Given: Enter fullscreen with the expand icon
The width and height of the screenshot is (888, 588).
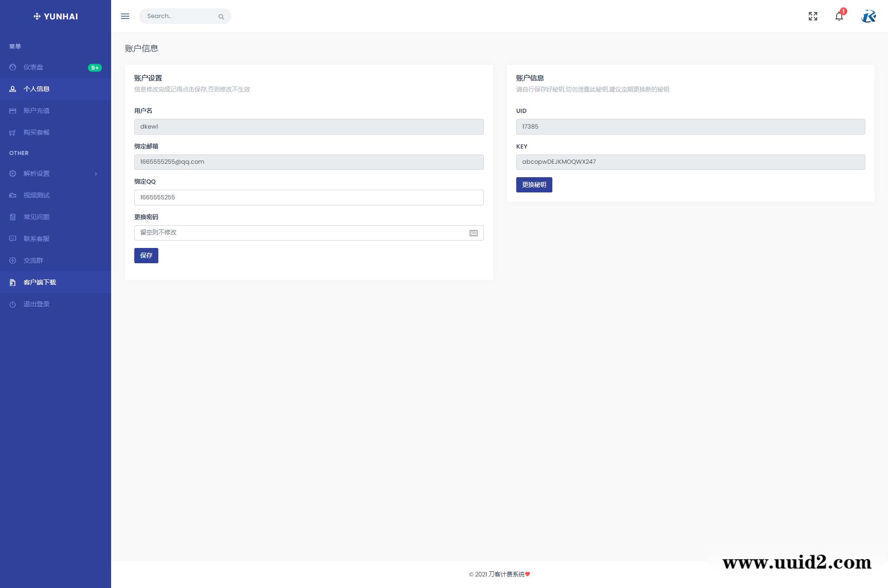Looking at the screenshot, I should pos(813,16).
